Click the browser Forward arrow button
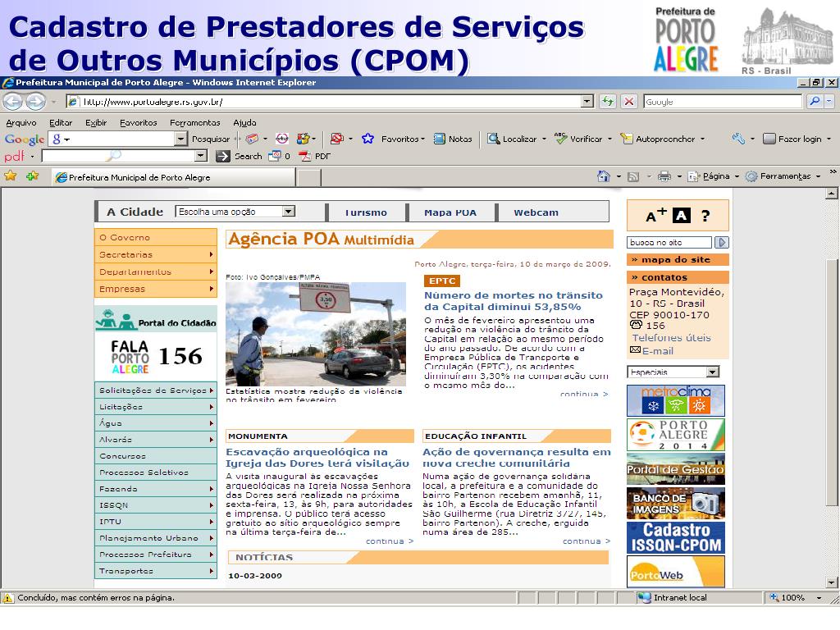The image size is (840, 630). pos(35,101)
